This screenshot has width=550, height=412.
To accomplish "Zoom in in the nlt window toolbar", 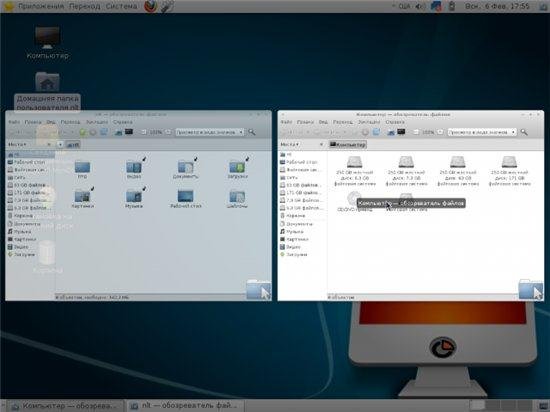I will click(x=168, y=132).
